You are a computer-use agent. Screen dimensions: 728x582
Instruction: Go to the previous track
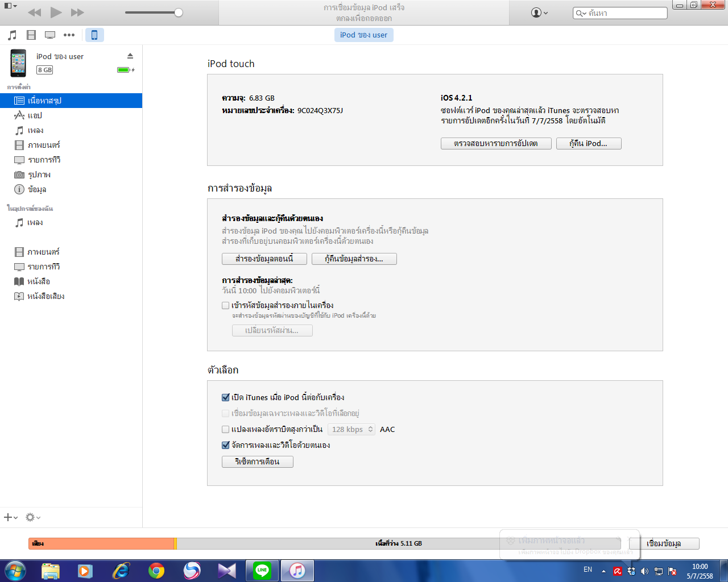[x=35, y=13]
